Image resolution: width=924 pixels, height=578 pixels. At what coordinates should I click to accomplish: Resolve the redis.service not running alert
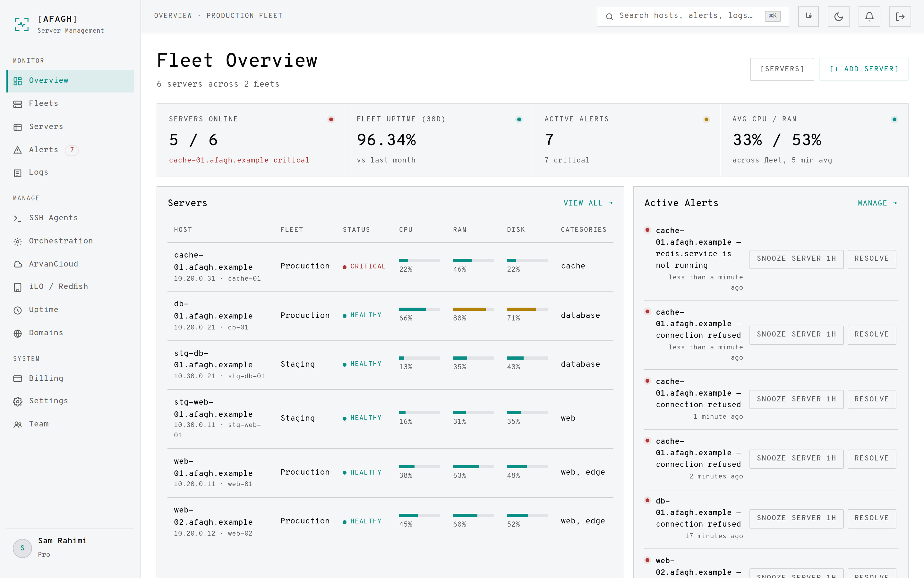pyautogui.click(x=872, y=259)
